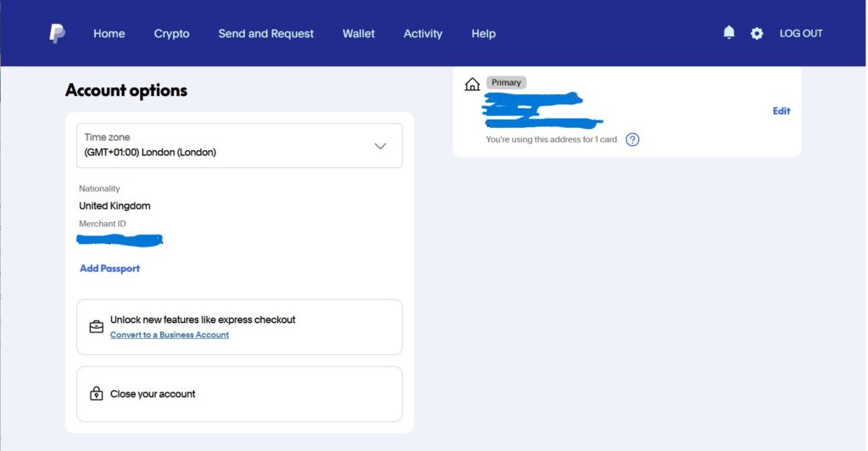Open the settings gear icon

[x=757, y=33]
